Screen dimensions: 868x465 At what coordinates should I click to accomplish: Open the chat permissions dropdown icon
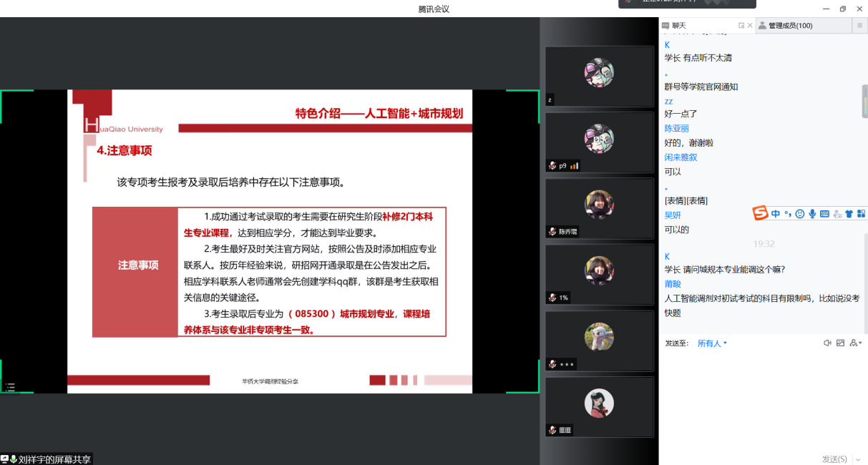[x=854, y=343]
